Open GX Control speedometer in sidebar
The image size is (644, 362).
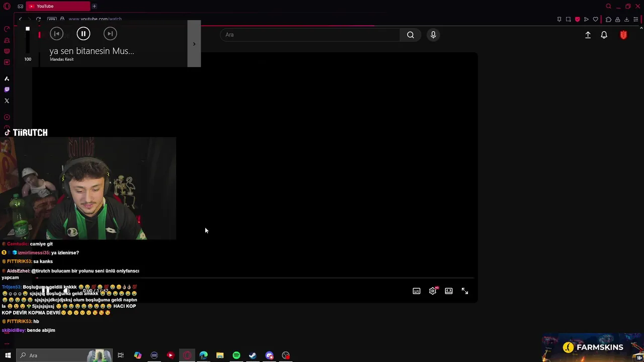tap(7, 29)
